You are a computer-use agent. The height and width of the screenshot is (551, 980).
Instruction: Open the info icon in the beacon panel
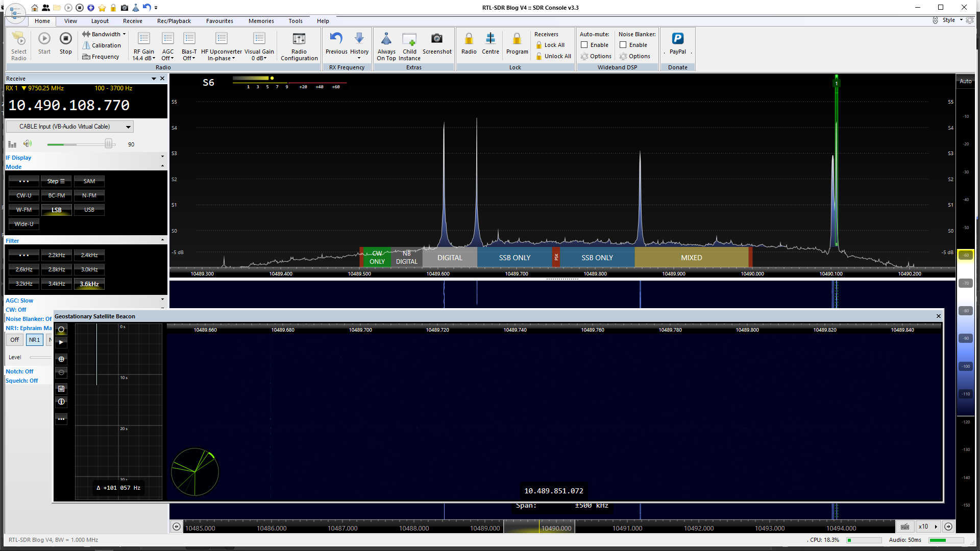[61, 402]
